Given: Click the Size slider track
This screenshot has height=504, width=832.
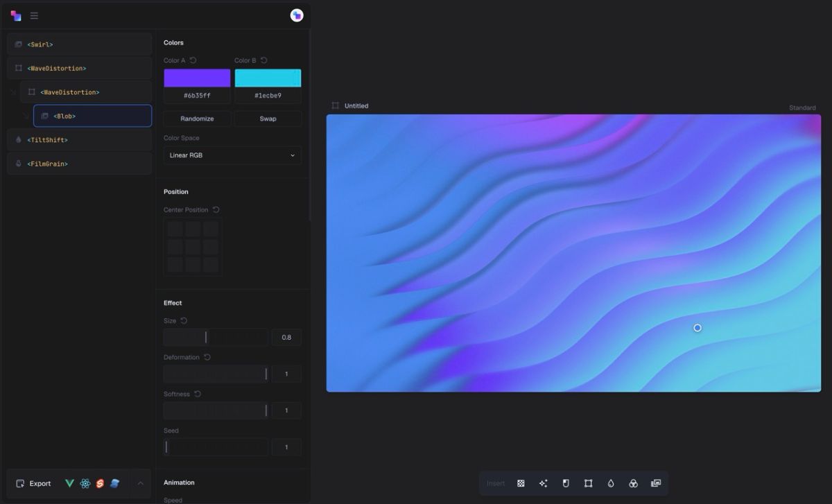Looking at the screenshot, I should click(x=215, y=338).
